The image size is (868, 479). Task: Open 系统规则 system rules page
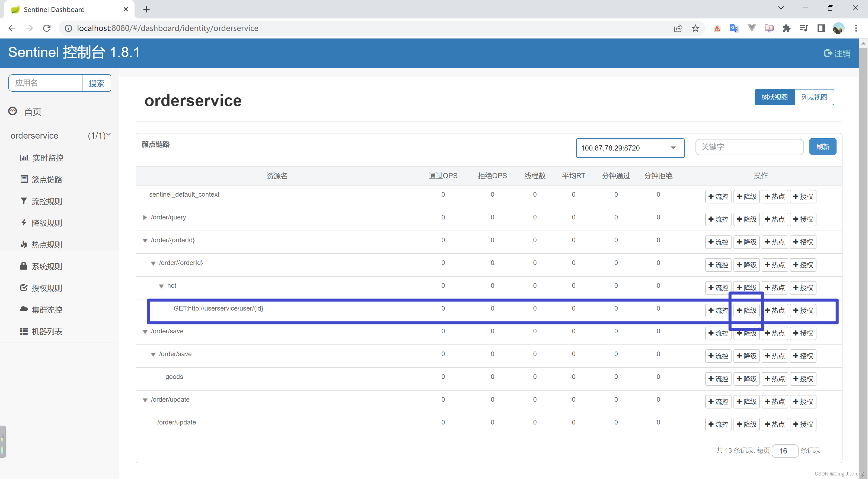coord(46,266)
